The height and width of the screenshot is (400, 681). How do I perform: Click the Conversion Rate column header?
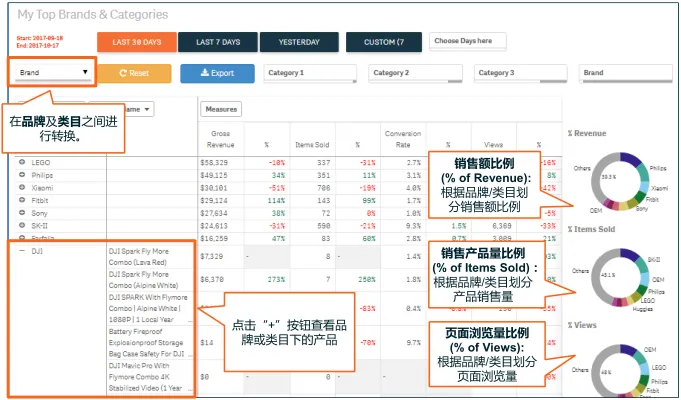[x=403, y=139]
